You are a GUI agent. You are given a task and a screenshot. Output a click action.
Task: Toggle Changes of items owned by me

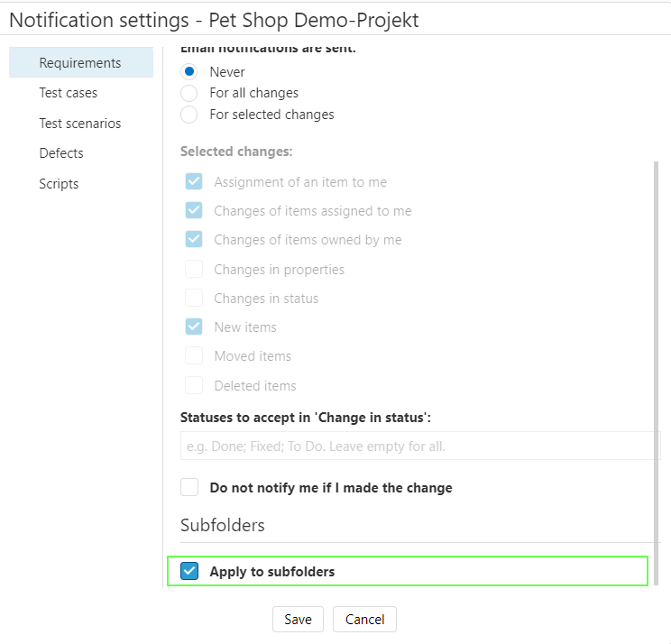click(194, 240)
